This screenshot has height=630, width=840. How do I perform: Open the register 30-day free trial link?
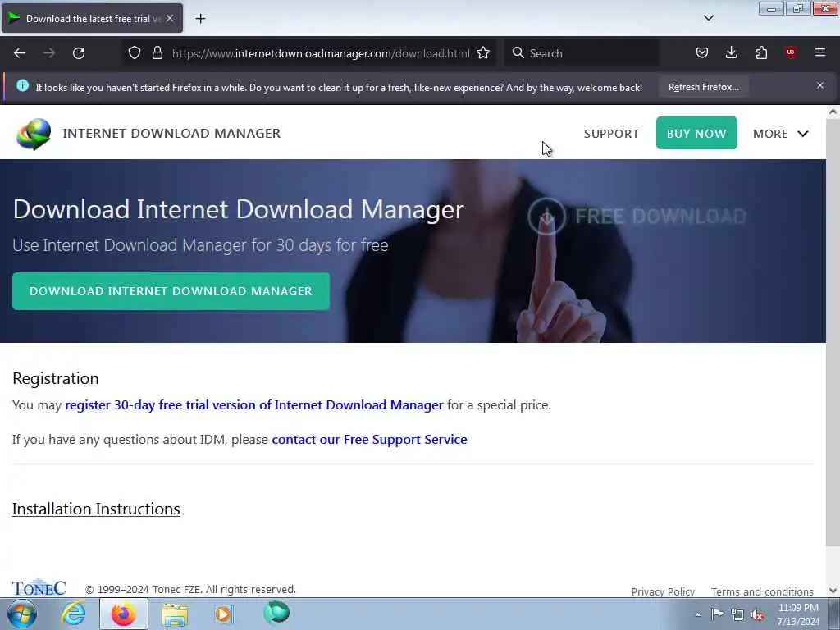point(254,405)
